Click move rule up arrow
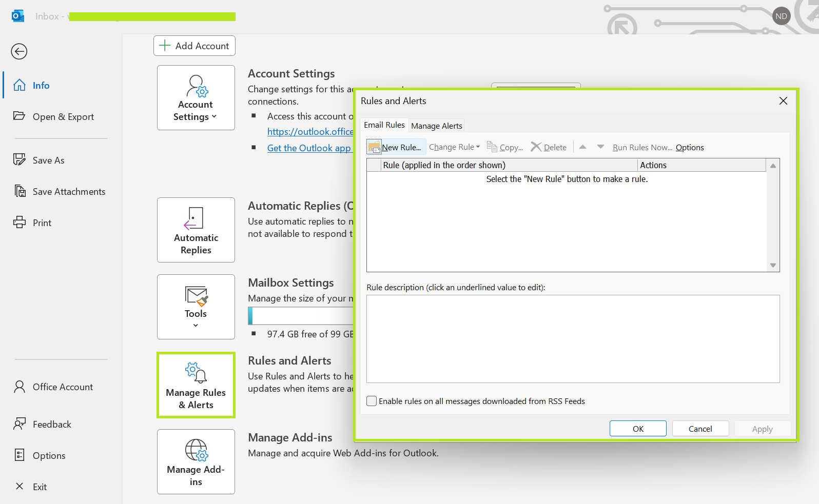 point(582,147)
